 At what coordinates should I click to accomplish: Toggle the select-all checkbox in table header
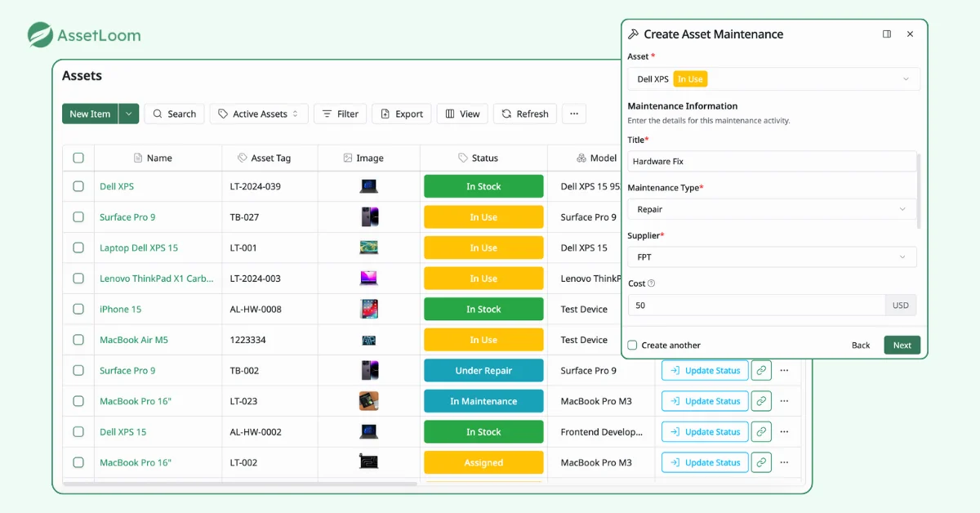click(78, 158)
